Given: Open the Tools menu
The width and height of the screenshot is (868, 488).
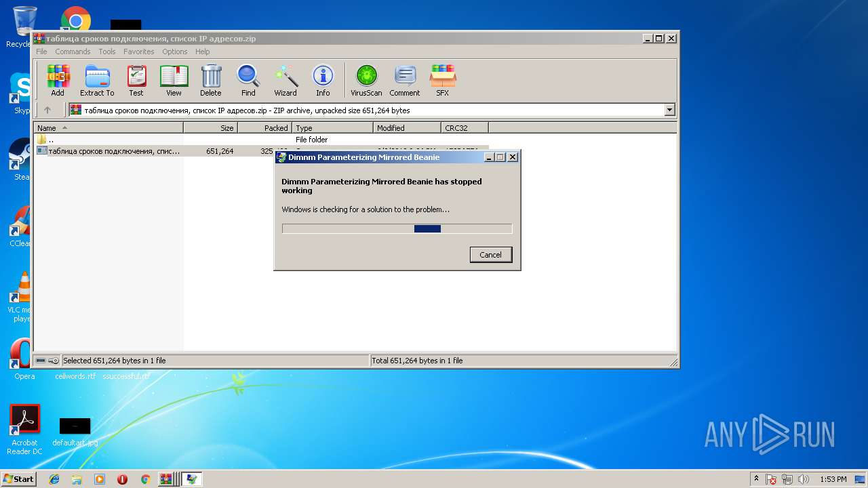Looking at the screenshot, I should (x=107, y=52).
